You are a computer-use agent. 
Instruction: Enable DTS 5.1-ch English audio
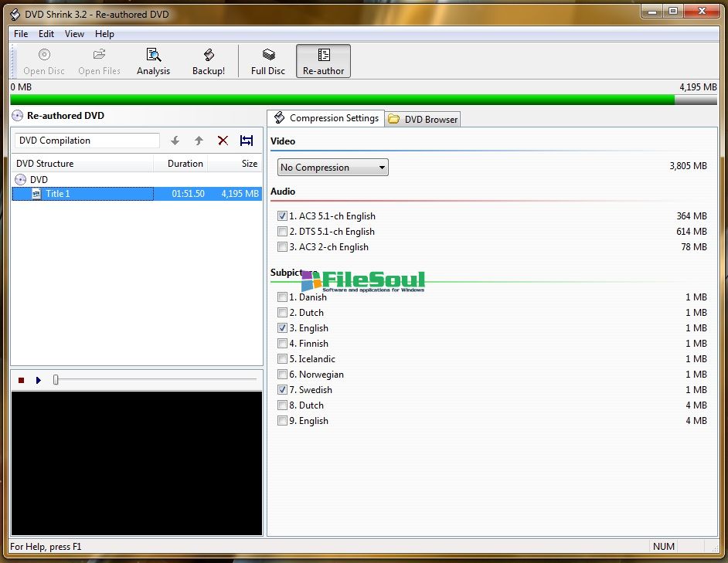click(x=282, y=232)
